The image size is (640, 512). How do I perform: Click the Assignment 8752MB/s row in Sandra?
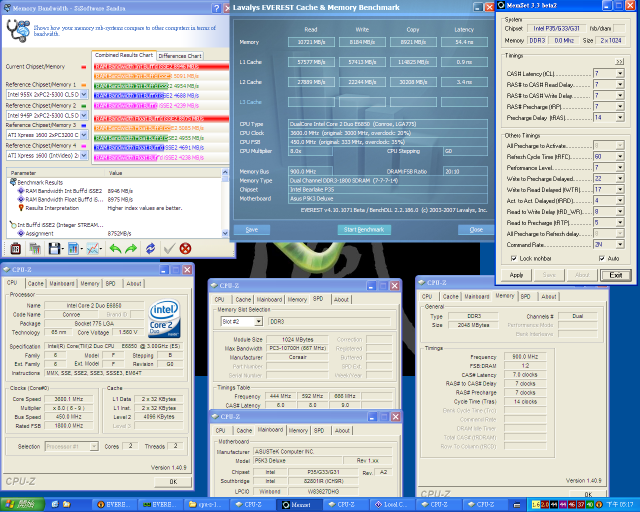pos(113,234)
